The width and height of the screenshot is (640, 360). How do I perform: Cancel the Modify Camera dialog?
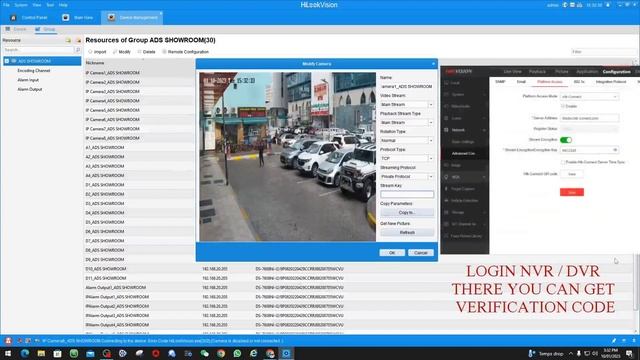point(420,253)
